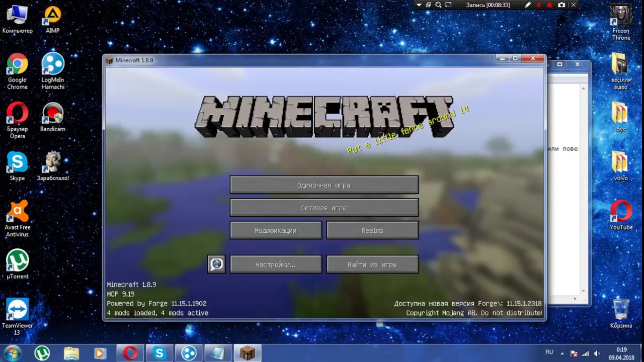Switch to Hamachi in the taskbar
Viewport: 644px width, 362px height.
pyautogui.click(x=189, y=353)
